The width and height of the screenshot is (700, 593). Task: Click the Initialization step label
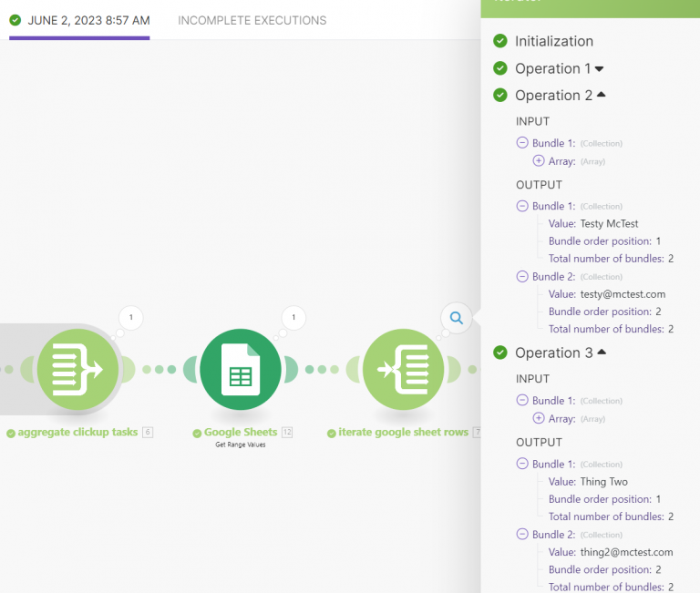[x=553, y=41]
